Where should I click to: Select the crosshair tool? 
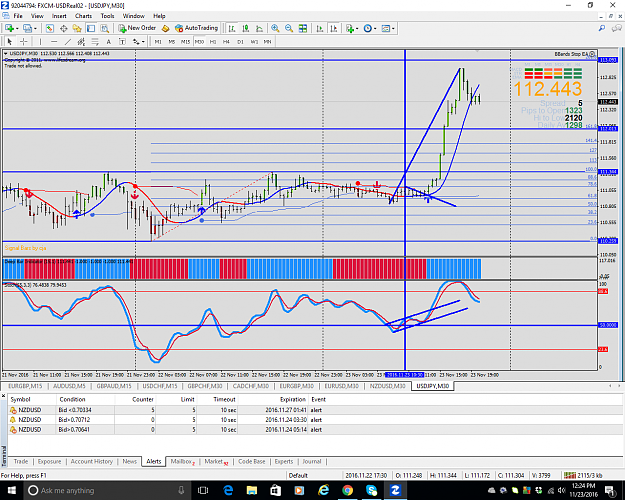pos(24,41)
